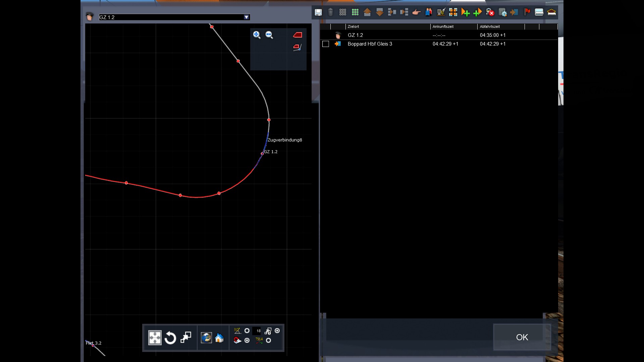Screen dimensions: 644x362
Task: Click the OK button
Action: pos(522,337)
